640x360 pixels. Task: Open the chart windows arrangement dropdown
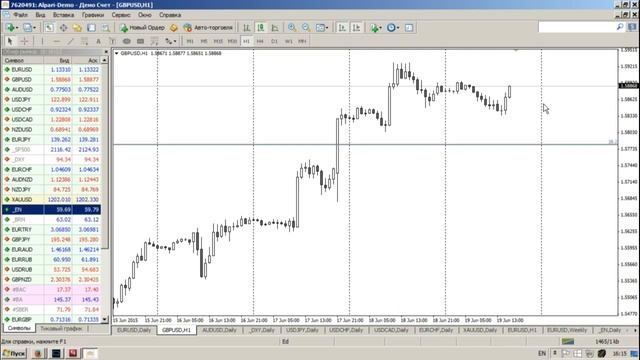coord(322,28)
